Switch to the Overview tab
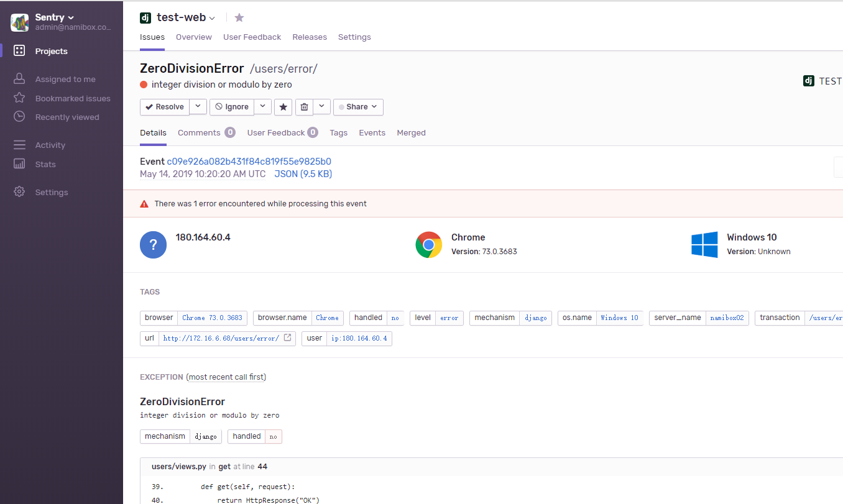The width and height of the screenshot is (843, 504). tap(194, 37)
